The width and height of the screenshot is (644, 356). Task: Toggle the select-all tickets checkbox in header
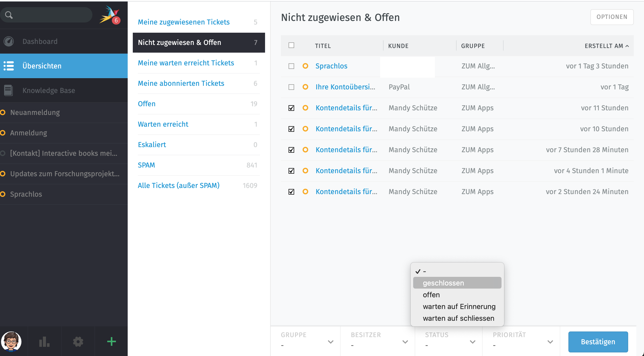(x=291, y=45)
